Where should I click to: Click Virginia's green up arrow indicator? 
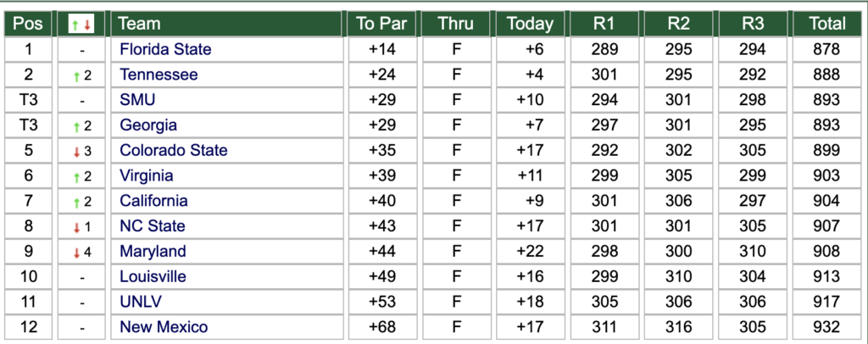[x=77, y=177]
